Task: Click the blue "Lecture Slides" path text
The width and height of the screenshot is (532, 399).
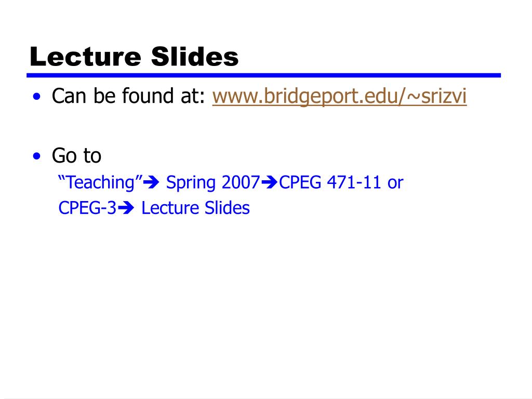Action: point(195,208)
